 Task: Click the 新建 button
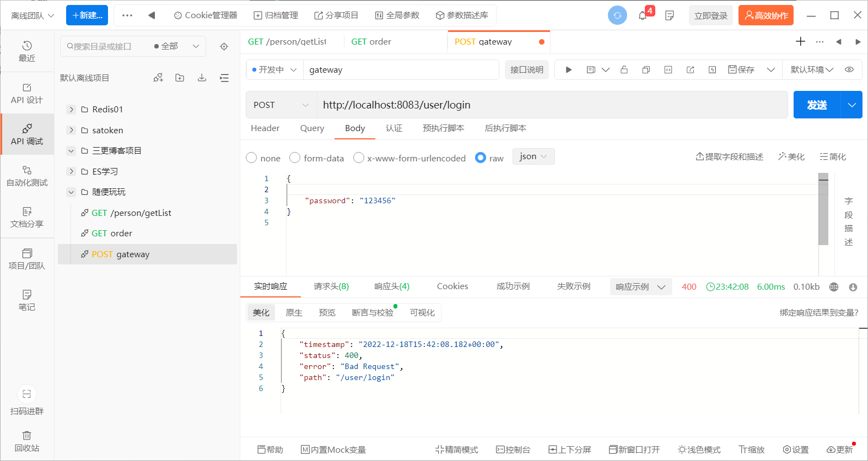point(87,15)
